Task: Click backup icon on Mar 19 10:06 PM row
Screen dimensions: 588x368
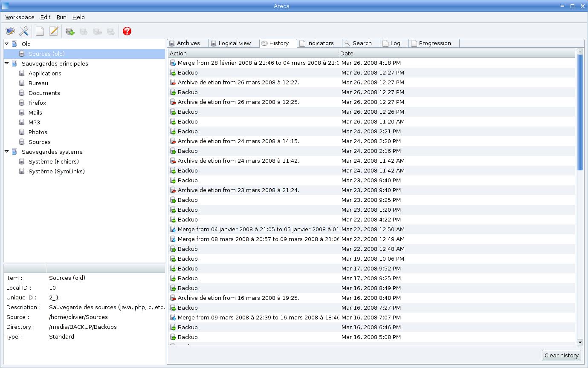Action: [173, 259]
